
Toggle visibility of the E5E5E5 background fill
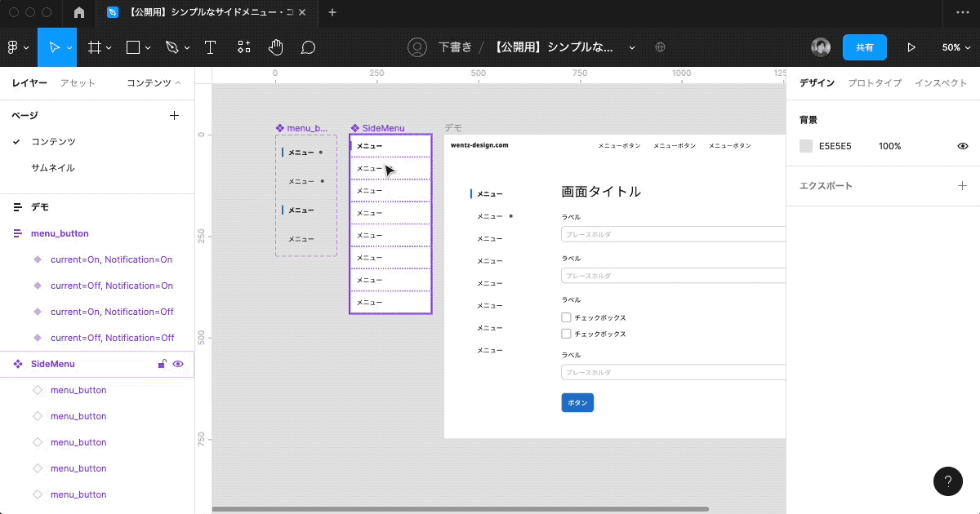pos(962,146)
